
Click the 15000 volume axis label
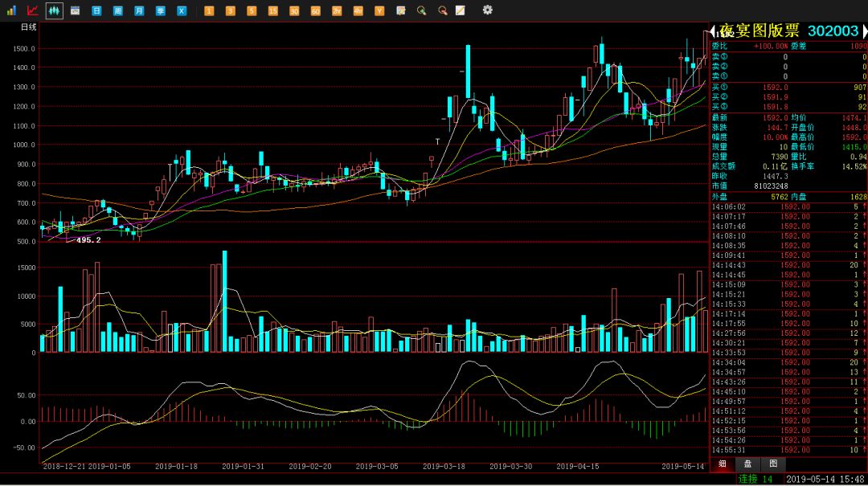pos(26,268)
